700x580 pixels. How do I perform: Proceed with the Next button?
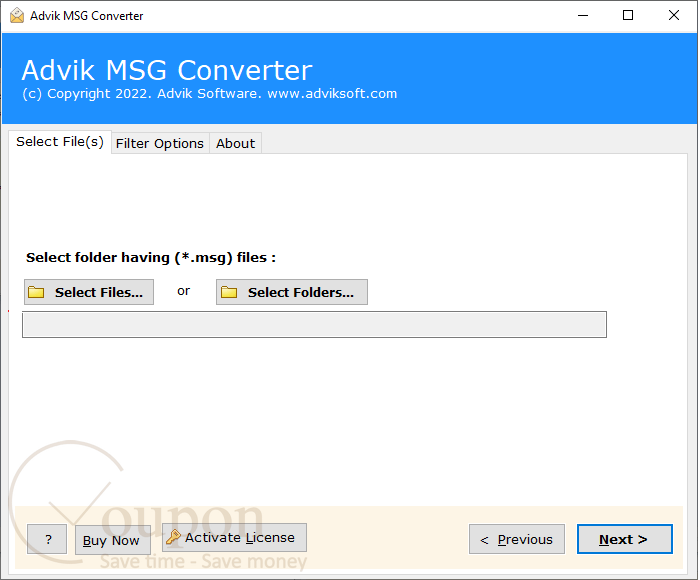[x=624, y=539]
